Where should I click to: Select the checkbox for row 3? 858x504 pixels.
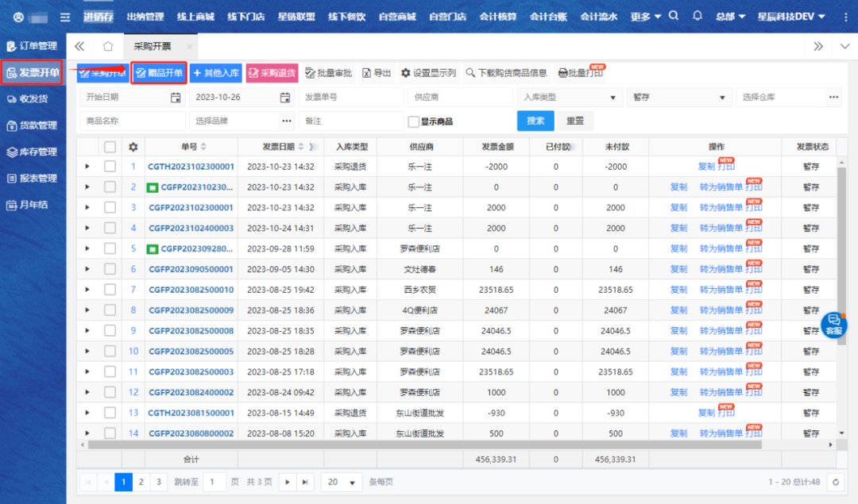(110, 207)
